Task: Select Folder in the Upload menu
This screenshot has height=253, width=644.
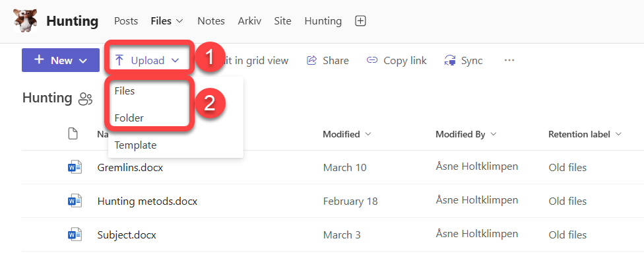Action: point(129,118)
